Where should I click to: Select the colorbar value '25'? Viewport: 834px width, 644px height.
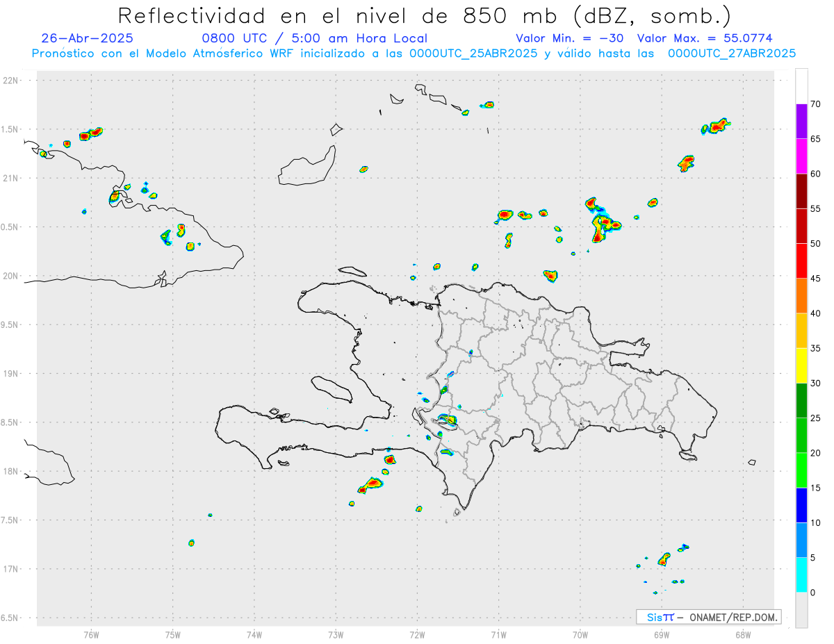click(815, 418)
